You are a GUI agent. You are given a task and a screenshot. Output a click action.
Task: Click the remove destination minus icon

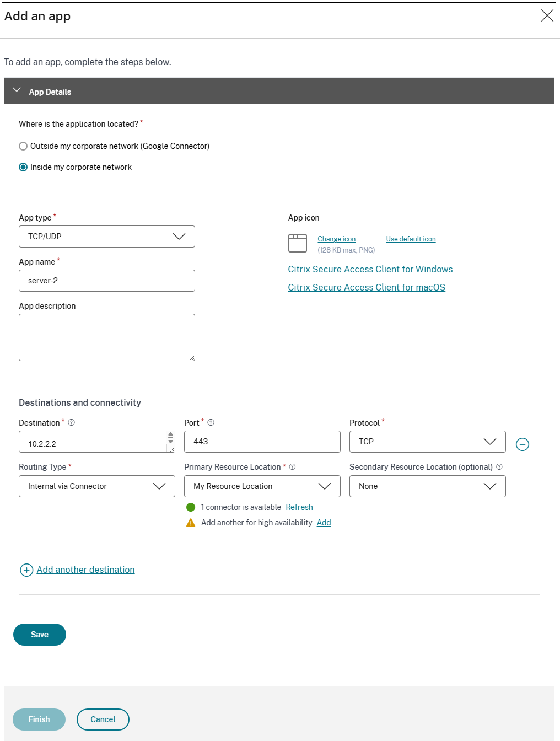(x=522, y=444)
